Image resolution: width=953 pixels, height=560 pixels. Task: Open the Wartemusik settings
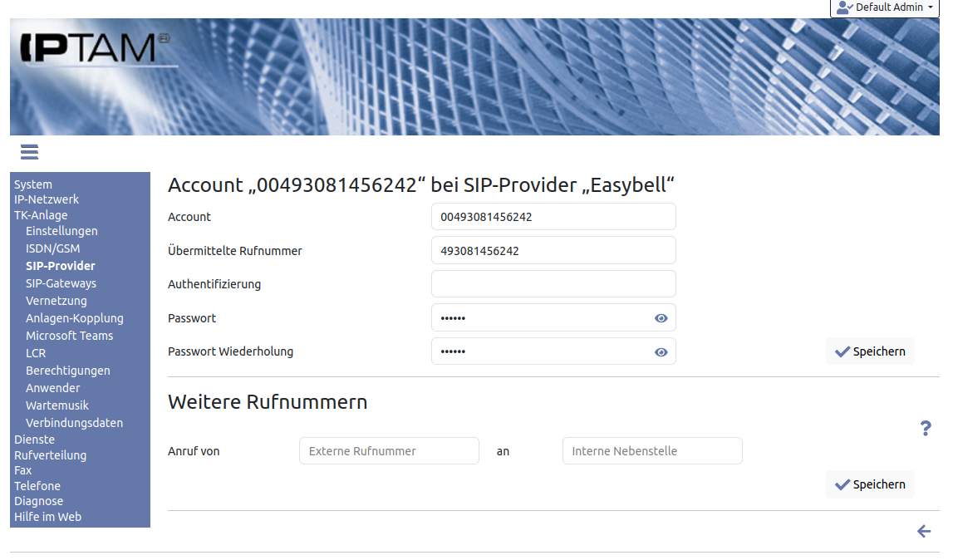(56, 405)
